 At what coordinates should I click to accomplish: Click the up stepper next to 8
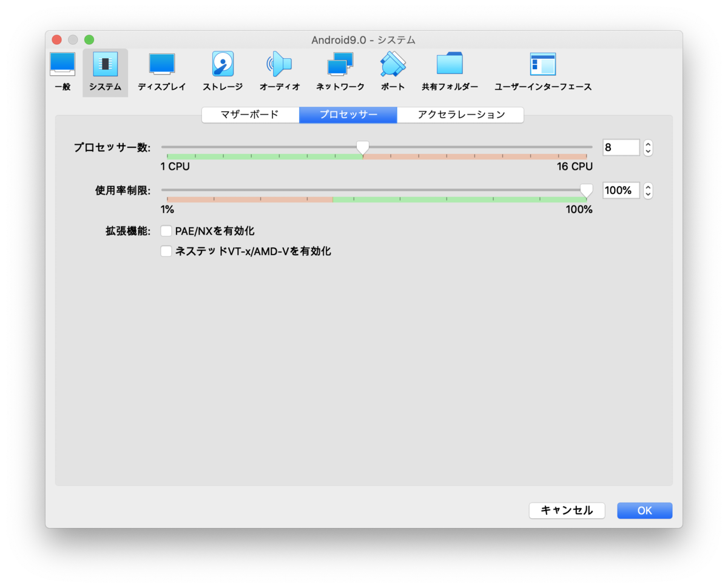click(x=648, y=144)
